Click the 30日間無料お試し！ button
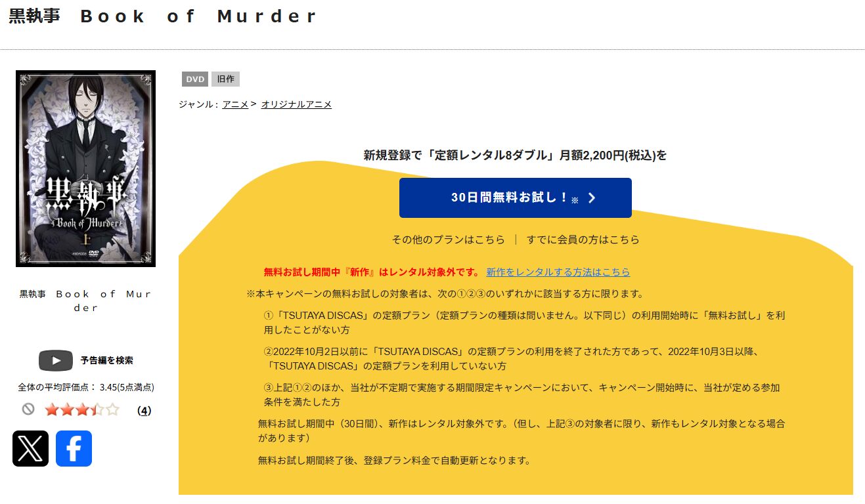865x504 pixels. coord(516,198)
